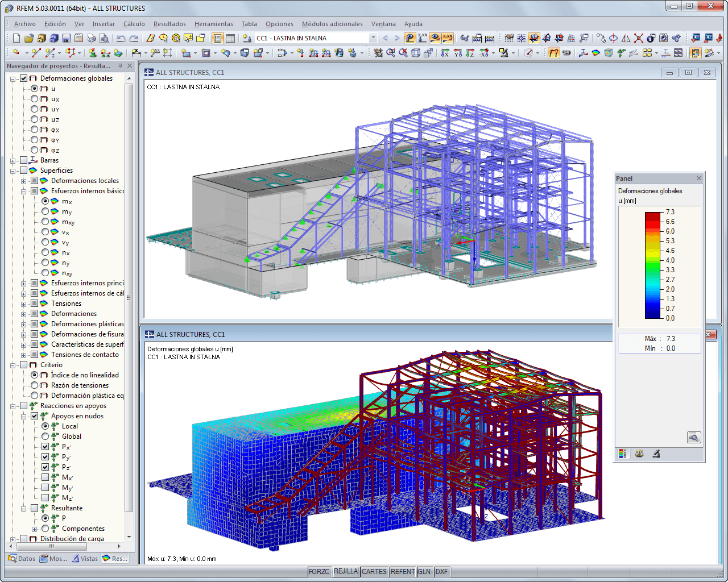The width and height of the screenshot is (728, 582).
Task: Select the Print icon in the toolbar
Action: (92, 38)
